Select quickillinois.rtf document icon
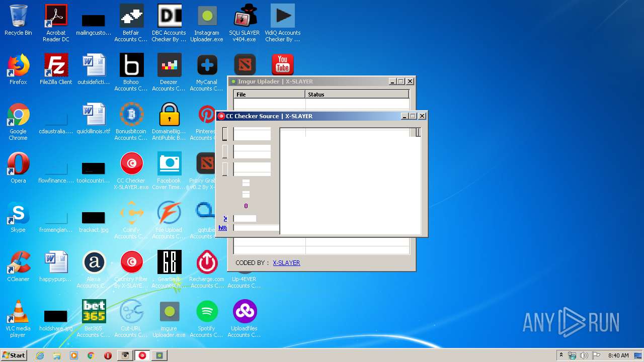The width and height of the screenshot is (644, 362). click(94, 119)
